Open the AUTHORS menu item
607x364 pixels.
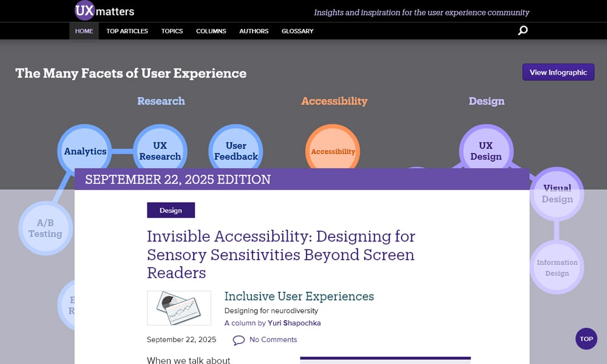(x=254, y=31)
